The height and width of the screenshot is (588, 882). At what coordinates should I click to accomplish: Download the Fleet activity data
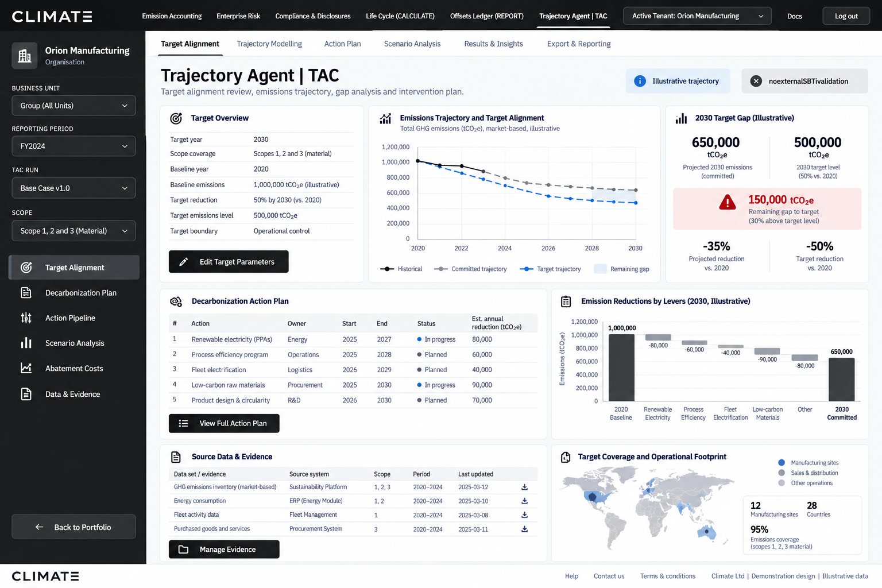point(524,515)
